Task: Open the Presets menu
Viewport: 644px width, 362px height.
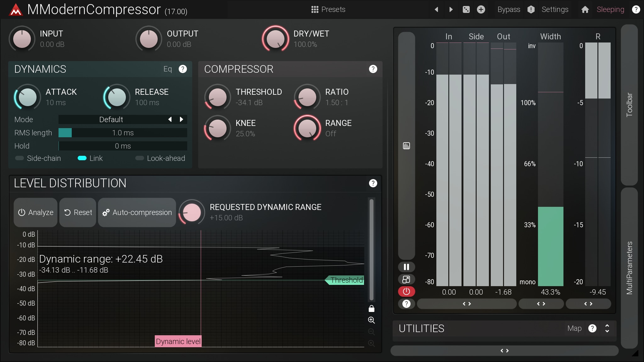Action: [328, 9]
